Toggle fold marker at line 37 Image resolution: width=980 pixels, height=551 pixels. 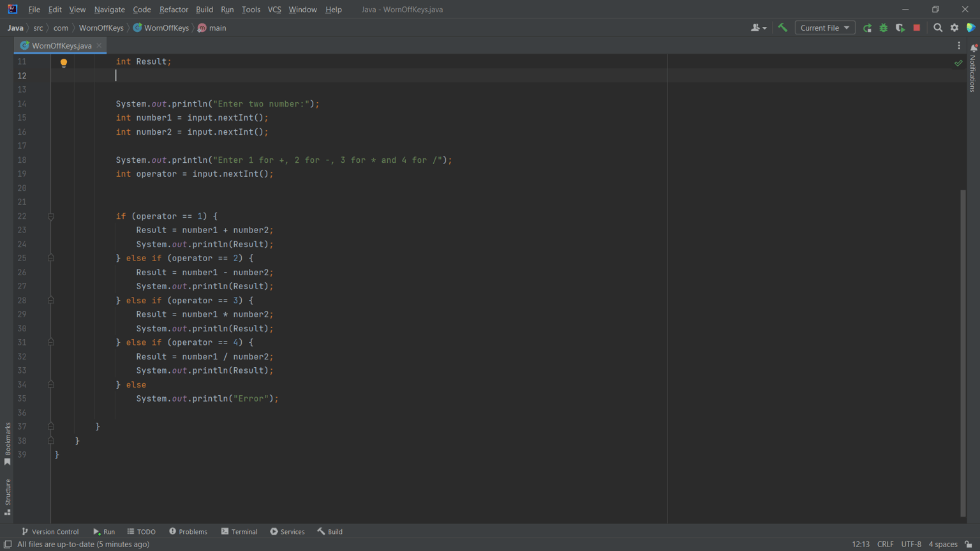[51, 426]
